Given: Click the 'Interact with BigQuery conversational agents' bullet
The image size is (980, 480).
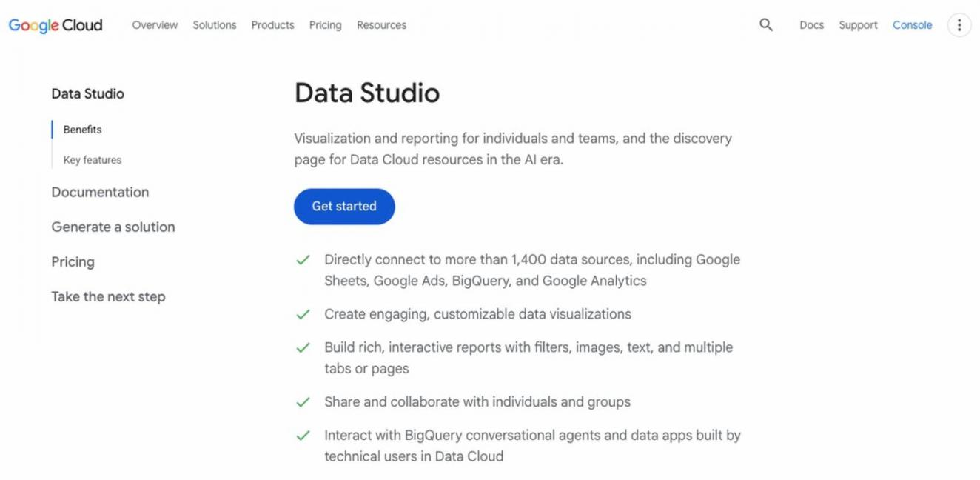Looking at the screenshot, I should (532, 446).
